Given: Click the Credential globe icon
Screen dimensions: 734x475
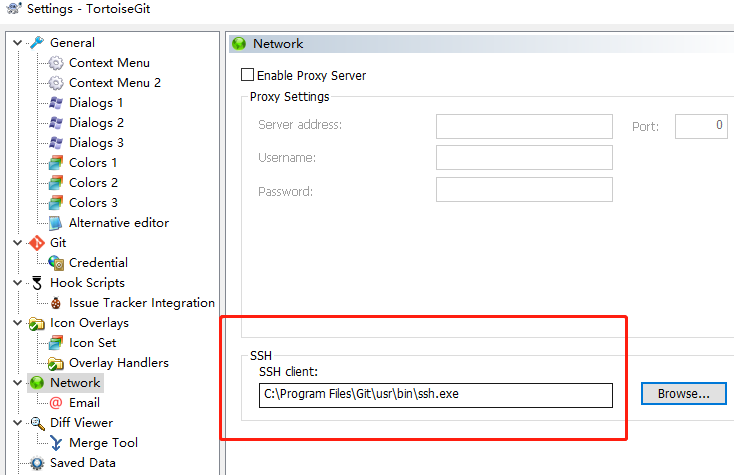Looking at the screenshot, I should point(56,263).
